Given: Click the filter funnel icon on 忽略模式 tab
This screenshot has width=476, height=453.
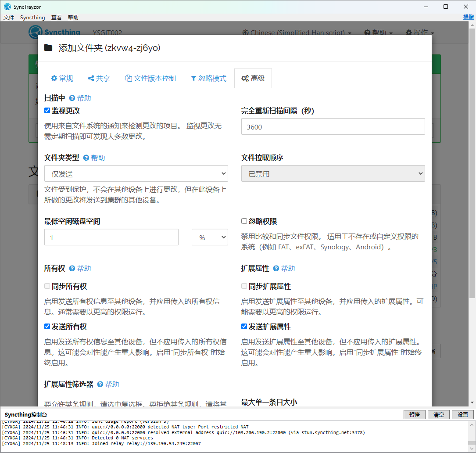Looking at the screenshot, I should 193,79.
